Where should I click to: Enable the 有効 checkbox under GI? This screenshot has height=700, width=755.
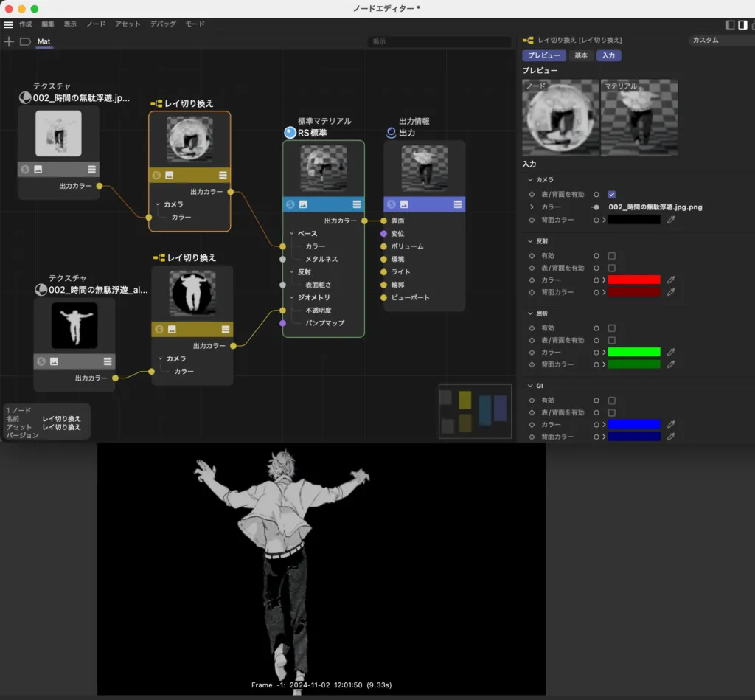click(x=611, y=401)
